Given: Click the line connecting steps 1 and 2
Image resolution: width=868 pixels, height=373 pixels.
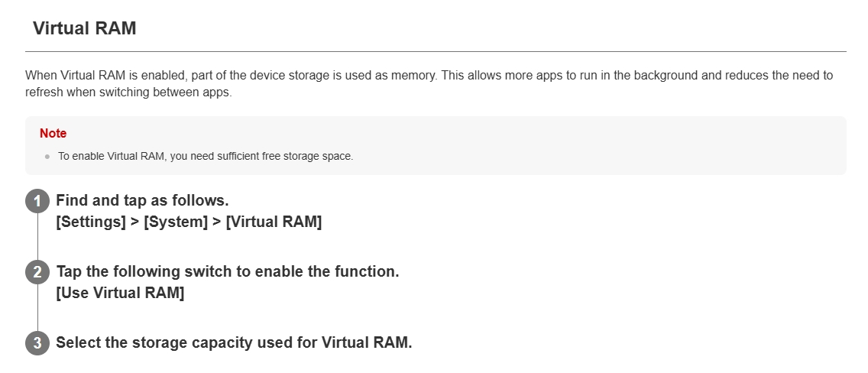Looking at the screenshot, I should 37,237.
